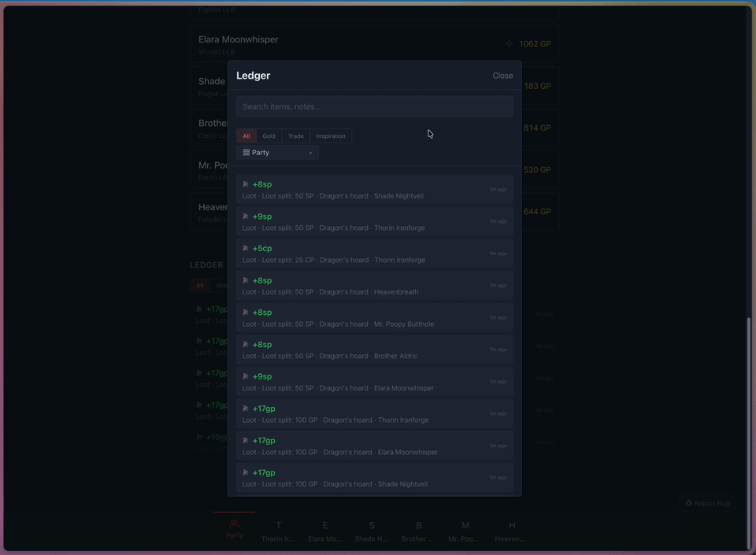Switch to Shade N... bottom tab
Screen dimensions: 756x555
372,531
